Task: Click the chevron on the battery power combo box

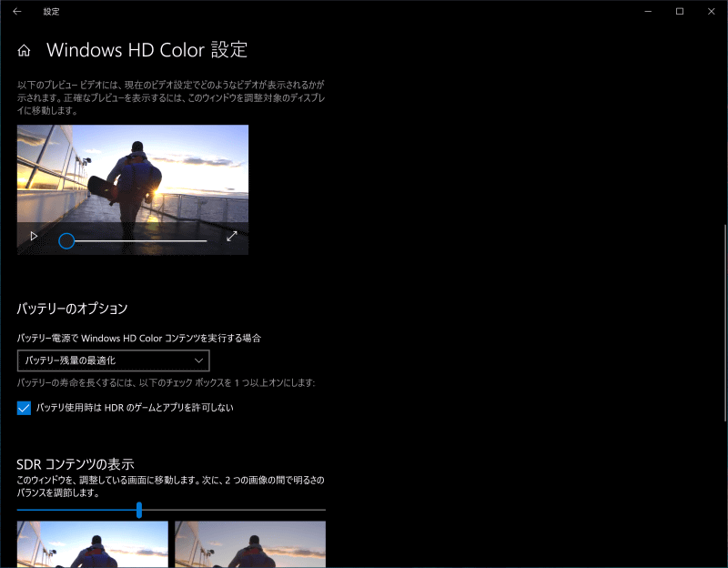Action: coord(198,360)
